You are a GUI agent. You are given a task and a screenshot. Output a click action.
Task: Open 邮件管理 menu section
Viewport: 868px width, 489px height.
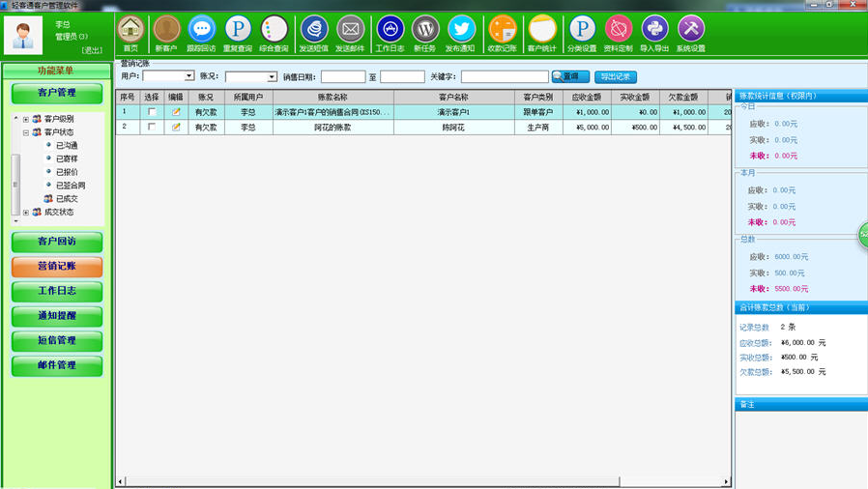tap(57, 365)
